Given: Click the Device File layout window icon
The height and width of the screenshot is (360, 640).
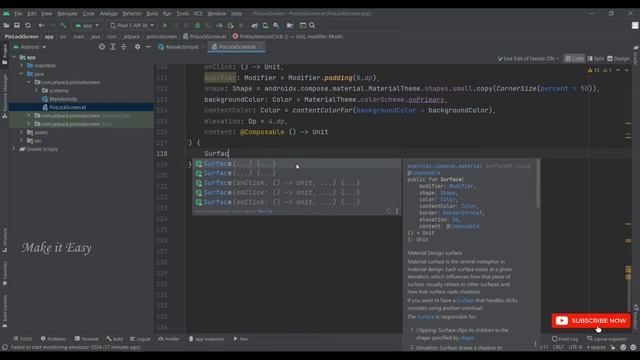Looking at the screenshot, I should point(303,25).
